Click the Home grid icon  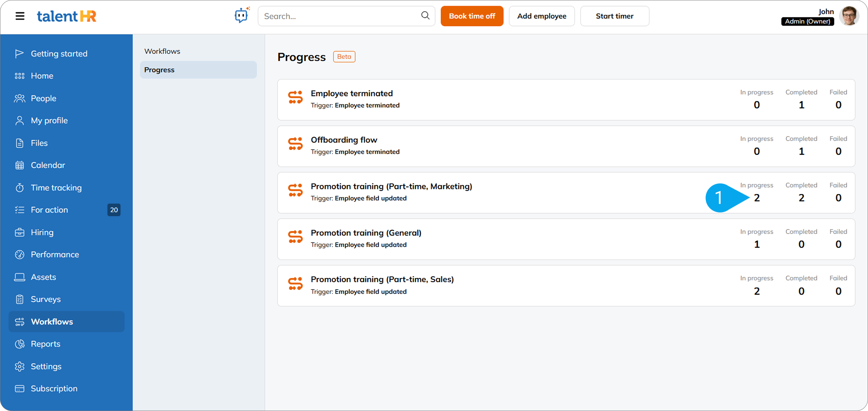(19, 76)
